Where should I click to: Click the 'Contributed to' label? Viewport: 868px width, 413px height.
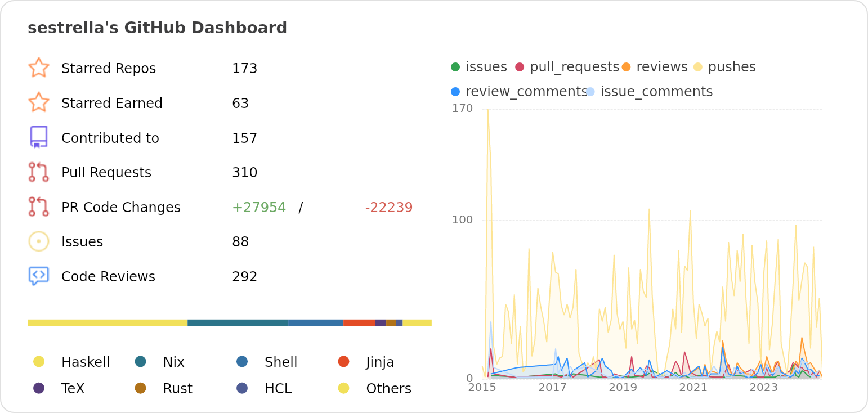[110, 138]
